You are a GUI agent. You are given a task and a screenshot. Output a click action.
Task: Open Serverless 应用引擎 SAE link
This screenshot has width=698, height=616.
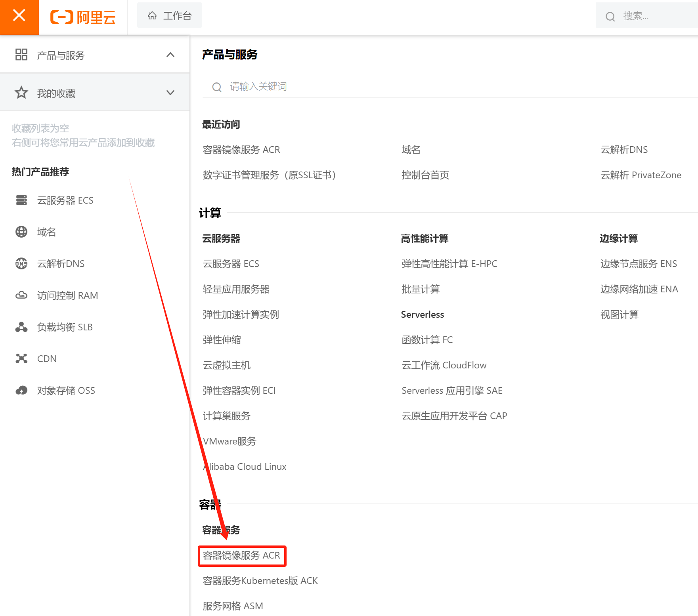pyautogui.click(x=452, y=391)
